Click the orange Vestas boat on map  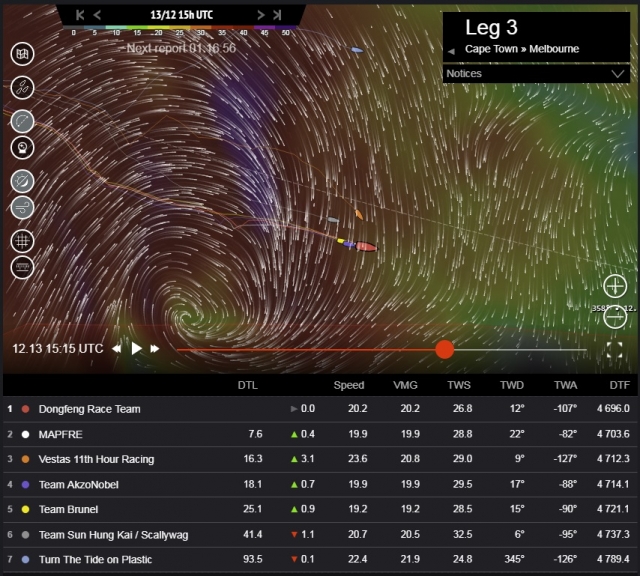click(x=359, y=214)
